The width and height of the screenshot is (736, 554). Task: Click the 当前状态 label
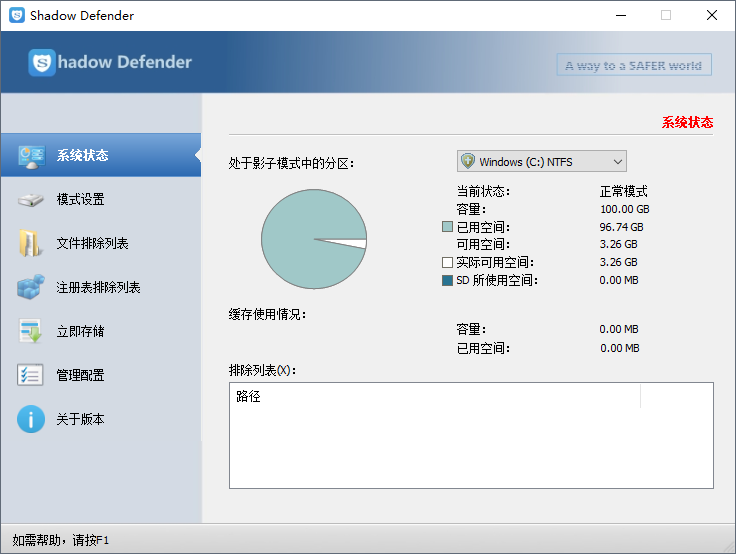(483, 191)
